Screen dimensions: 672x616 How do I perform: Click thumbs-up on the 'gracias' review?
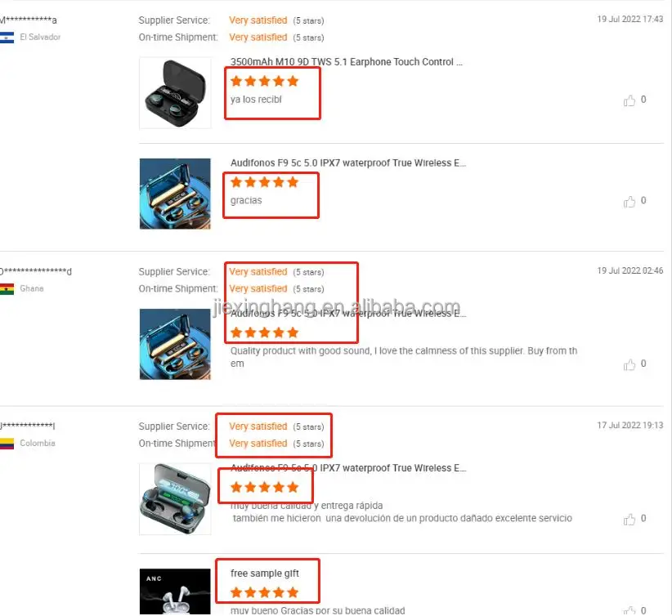click(629, 201)
